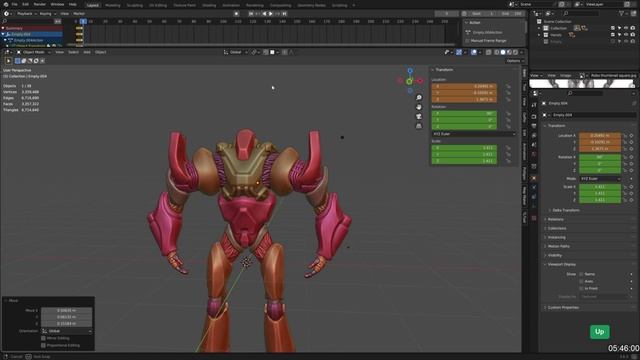Switch to material preview shading

click(509, 52)
